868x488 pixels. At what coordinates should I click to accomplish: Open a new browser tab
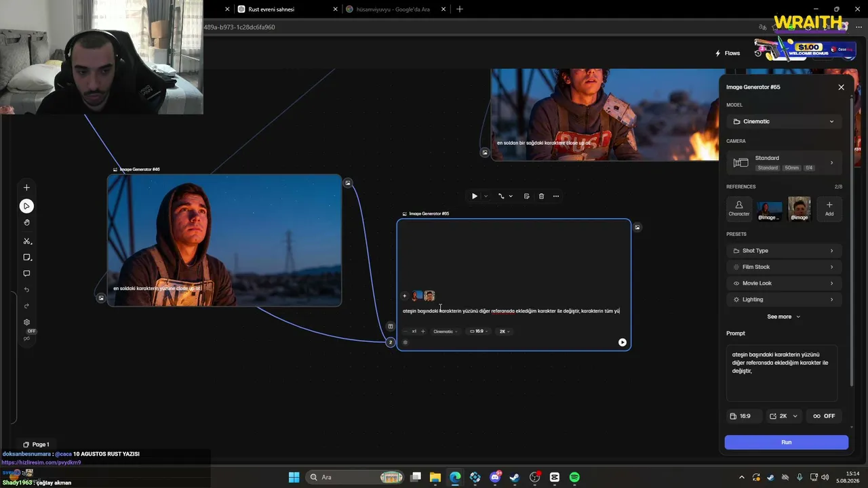click(460, 9)
